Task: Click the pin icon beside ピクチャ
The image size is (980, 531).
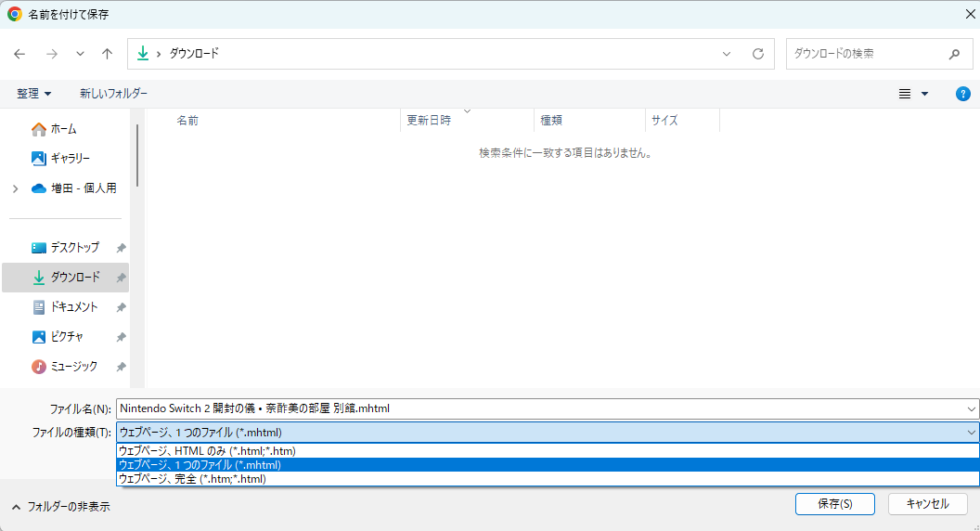Action: 122,337
